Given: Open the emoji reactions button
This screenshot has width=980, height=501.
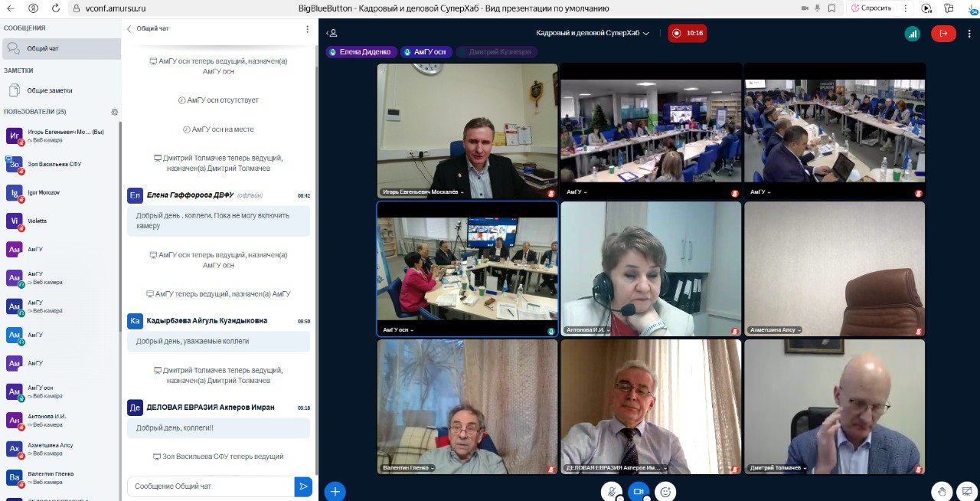Looking at the screenshot, I should tap(665, 491).
